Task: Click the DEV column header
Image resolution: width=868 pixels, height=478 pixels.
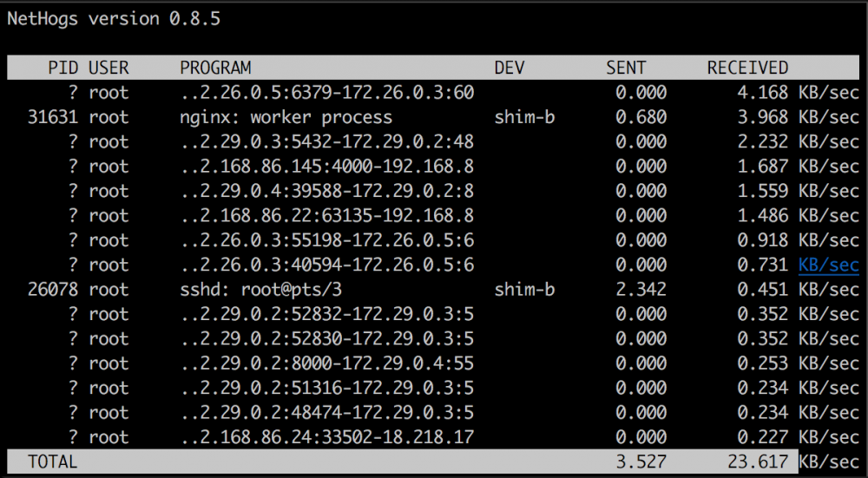Action: pyautogui.click(x=510, y=68)
